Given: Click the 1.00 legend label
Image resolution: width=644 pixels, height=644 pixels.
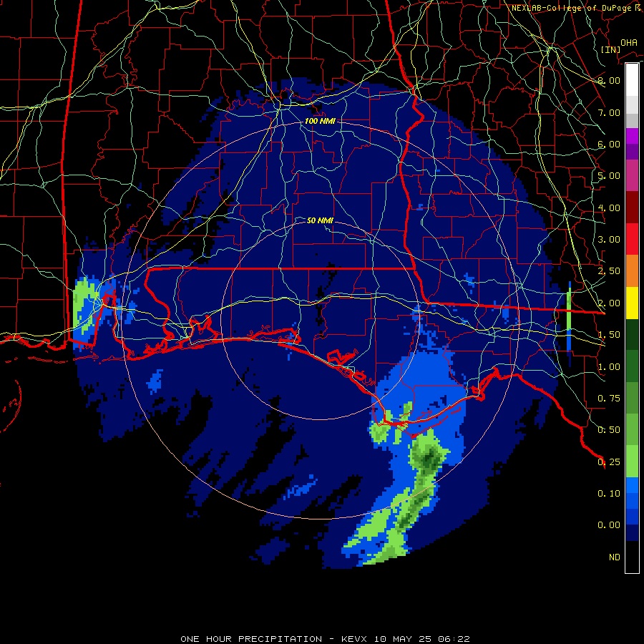Looking at the screenshot, I should click(609, 367).
